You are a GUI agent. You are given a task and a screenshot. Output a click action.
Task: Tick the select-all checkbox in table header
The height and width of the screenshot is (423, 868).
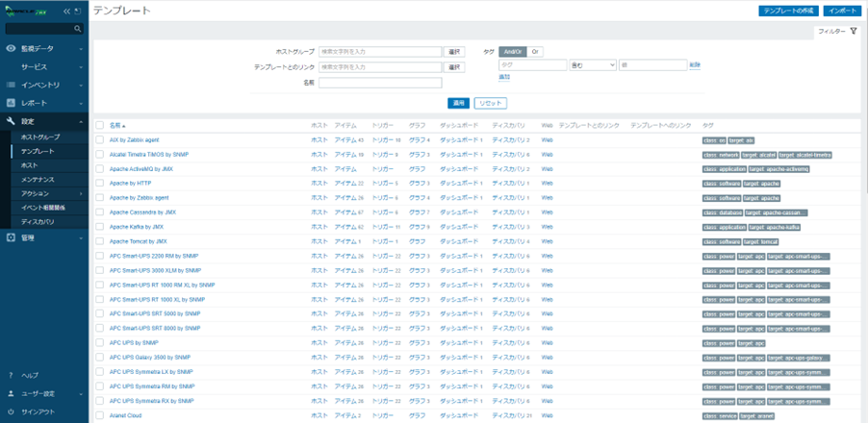pyautogui.click(x=99, y=125)
